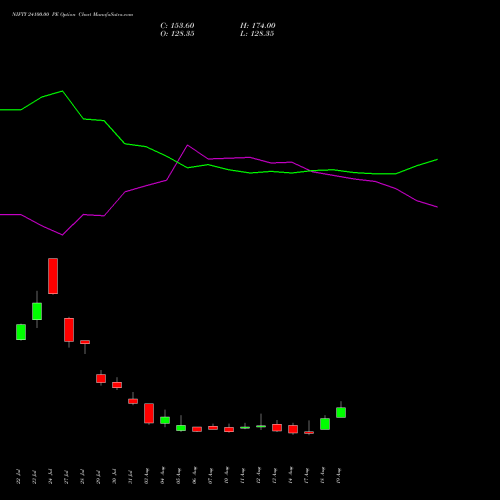
Task: Select the last green candle above 19 Aug
Action: [341, 412]
